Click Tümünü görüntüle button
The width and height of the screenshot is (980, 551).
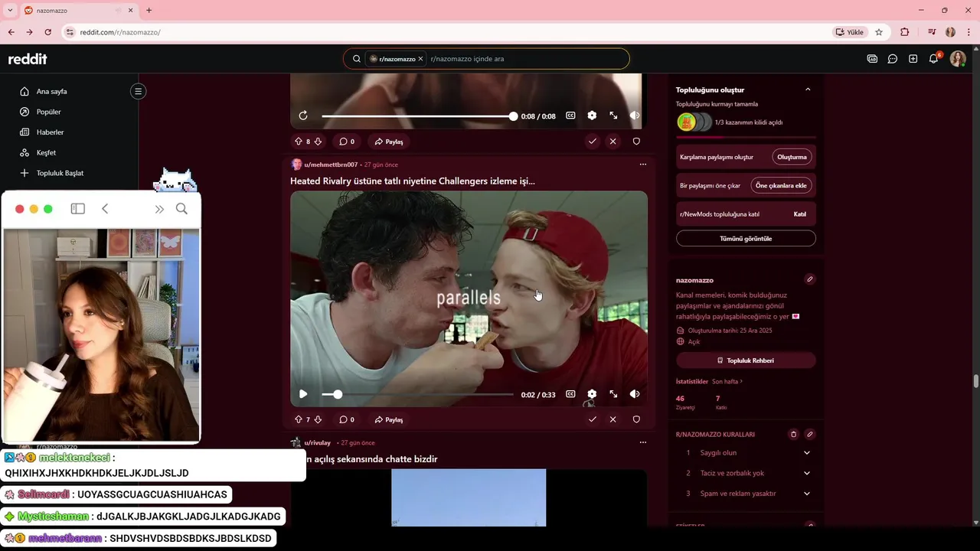point(746,239)
